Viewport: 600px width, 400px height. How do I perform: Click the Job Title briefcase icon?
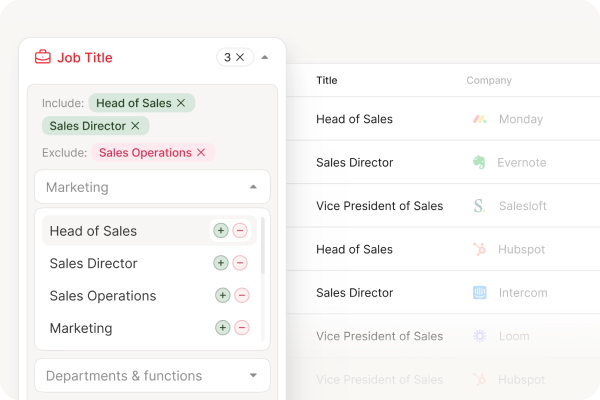point(42,57)
